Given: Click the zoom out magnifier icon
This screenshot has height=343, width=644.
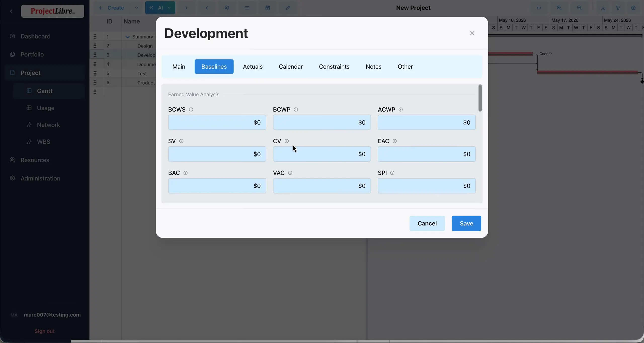Looking at the screenshot, I should pos(579,8).
